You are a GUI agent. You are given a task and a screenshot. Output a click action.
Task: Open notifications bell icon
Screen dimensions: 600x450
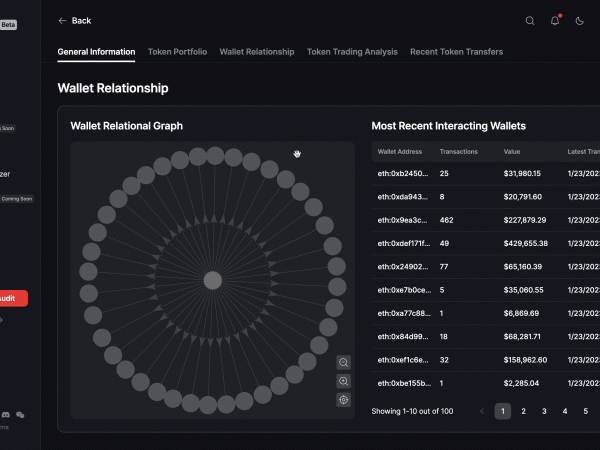(555, 21)
